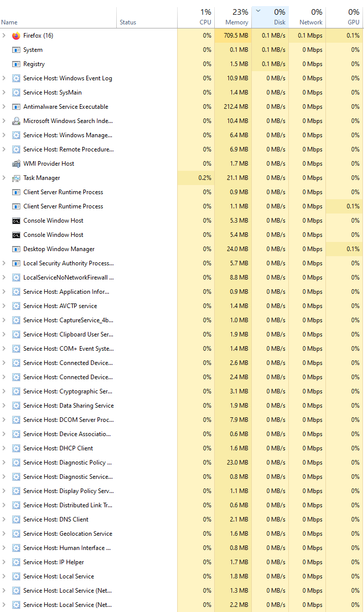Expand Local Security Authority Process row
The width and height of the screenshot is (364, 612).
[4, 263]
